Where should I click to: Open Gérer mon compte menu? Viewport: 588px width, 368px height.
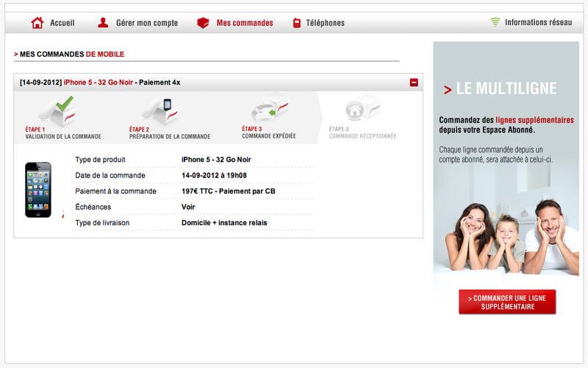[x=147, y=23]
